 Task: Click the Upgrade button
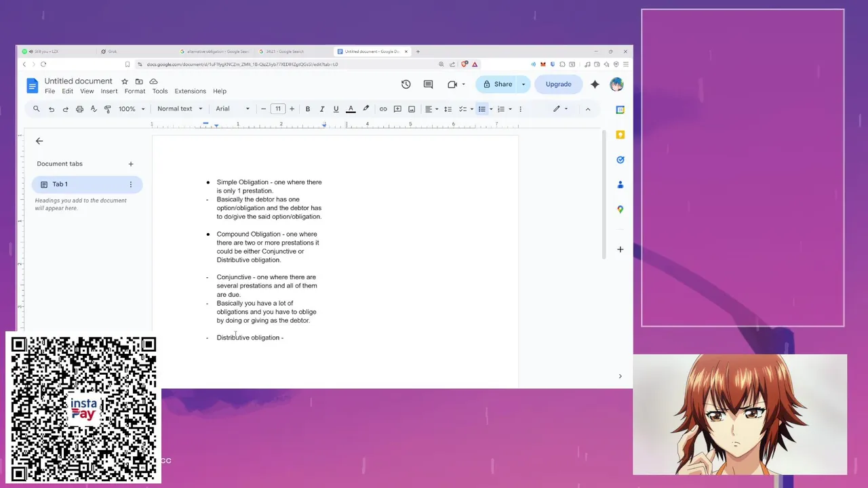click(558, 84)
